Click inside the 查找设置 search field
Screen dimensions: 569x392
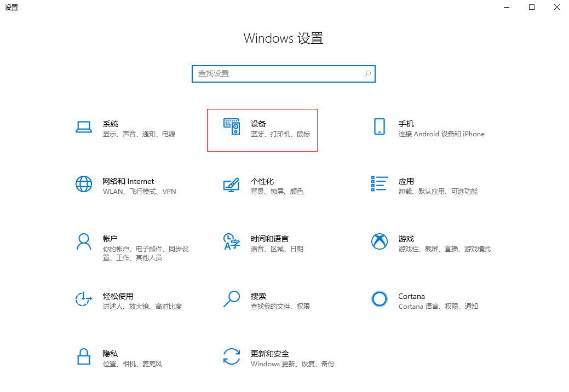point(277,73)
